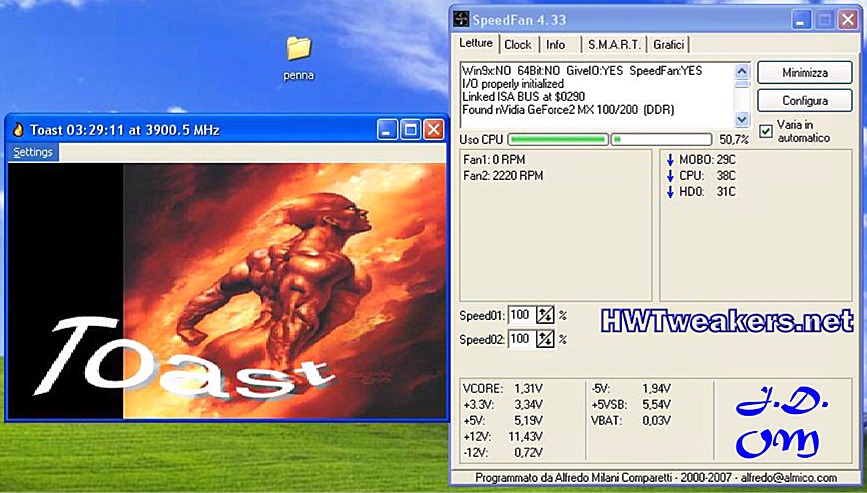The image size is (867, 493).
Task: Click the Minimizza button
Action: (805, 72)
